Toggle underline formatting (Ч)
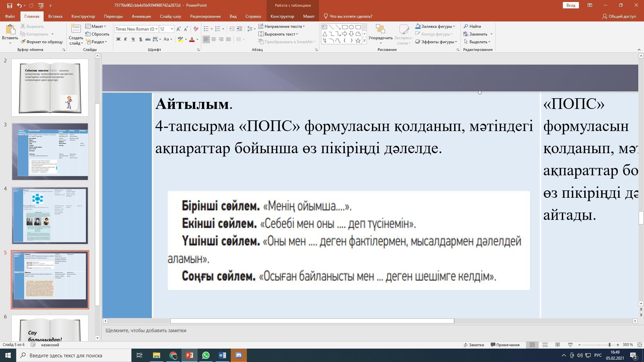Screen dimensions: 644x362 point(133,39)
